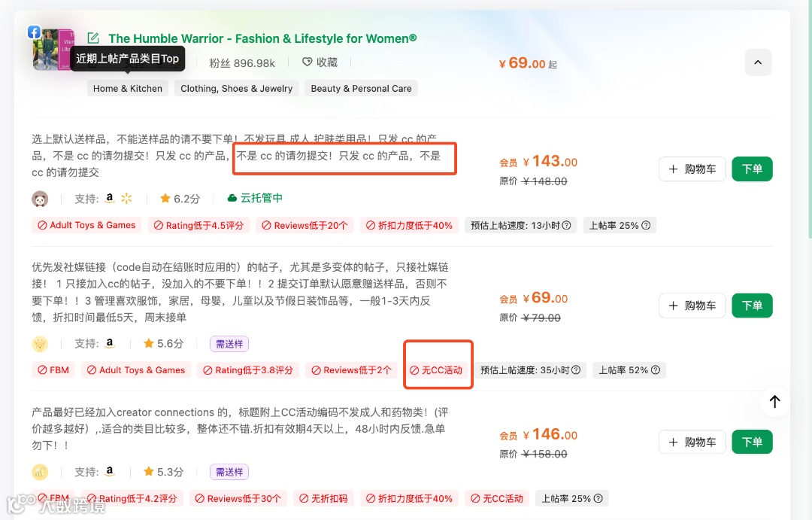Click the heart 收藏 favorite icon
Screen dimensions: 812x520
307,62
